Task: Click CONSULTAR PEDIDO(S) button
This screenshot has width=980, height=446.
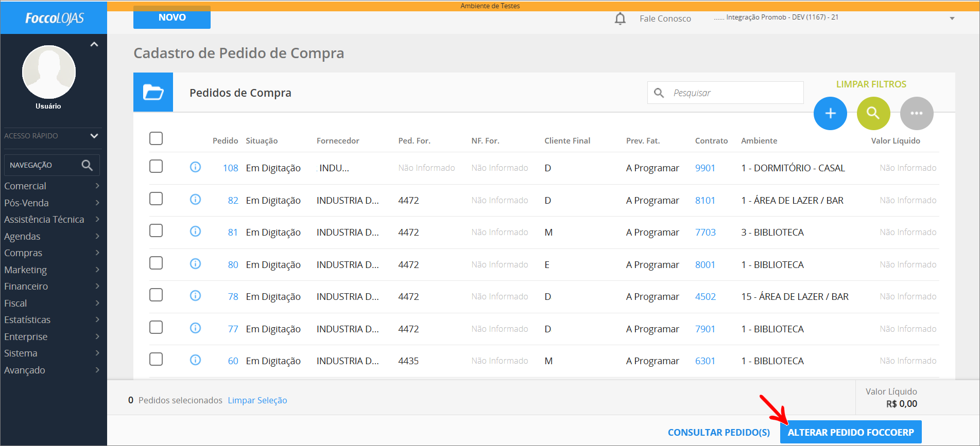Action: coord(719,432)
